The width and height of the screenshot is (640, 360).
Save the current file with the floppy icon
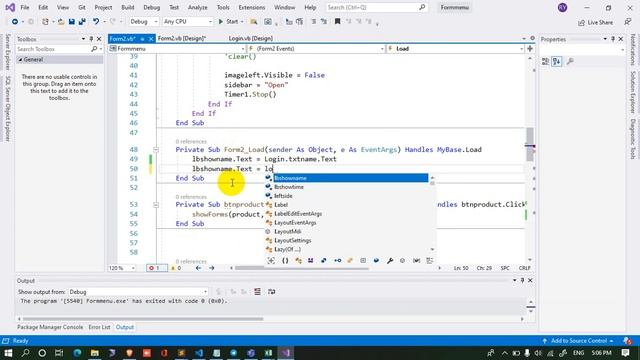click(x=71, y=22)
